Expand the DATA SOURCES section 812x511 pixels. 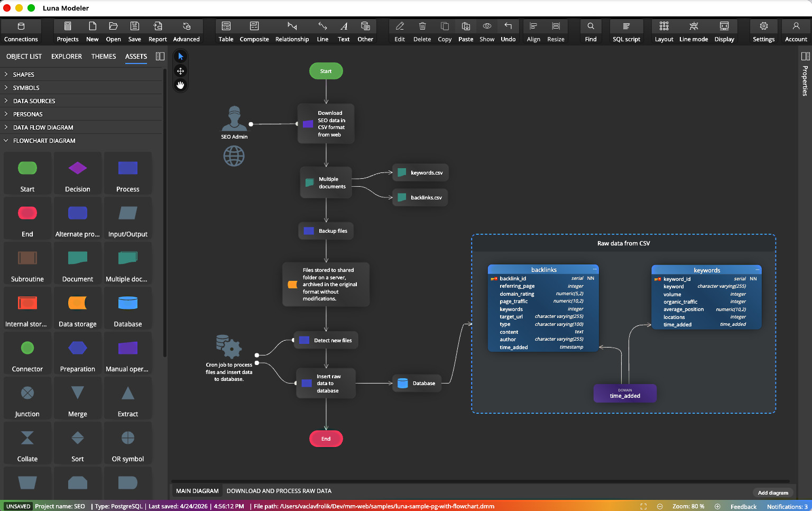click(x=33, y=101)
